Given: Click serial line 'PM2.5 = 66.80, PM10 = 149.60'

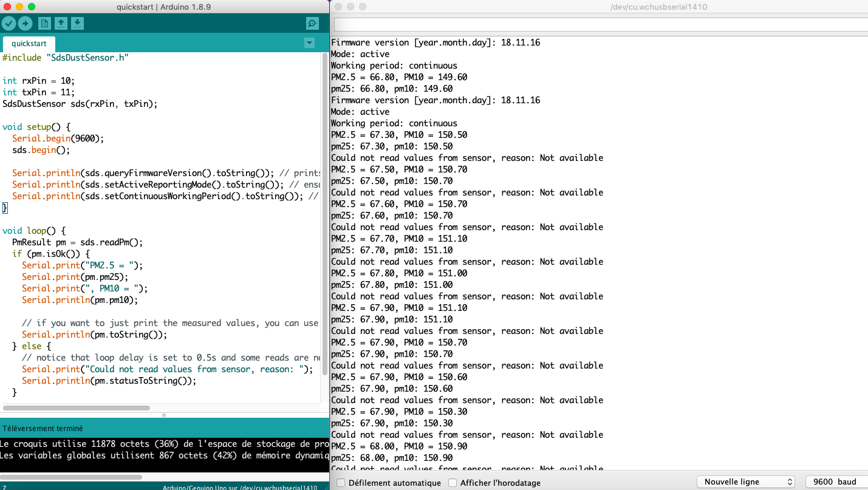Looking at the screenshot, I should [399, 77].
